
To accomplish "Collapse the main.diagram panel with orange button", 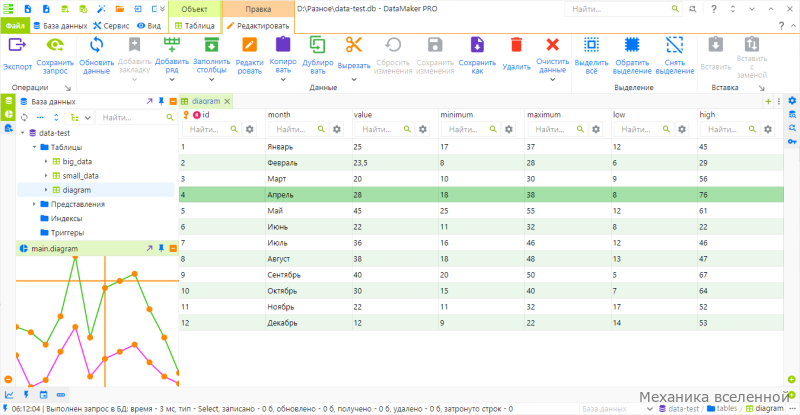I will pyautogui.click(x=173, y=249).
